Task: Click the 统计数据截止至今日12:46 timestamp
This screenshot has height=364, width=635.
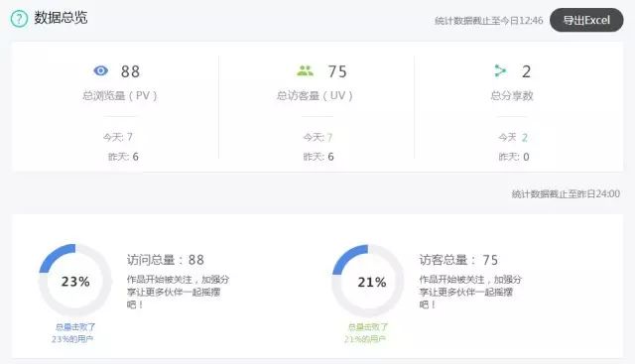Action: [489, 20]
